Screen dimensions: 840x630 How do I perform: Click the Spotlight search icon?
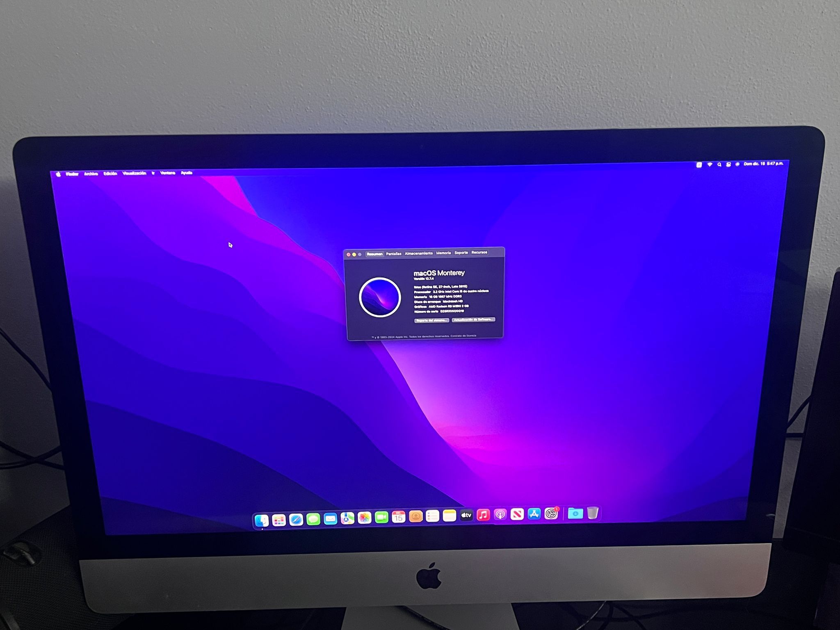tap(719, 164)
